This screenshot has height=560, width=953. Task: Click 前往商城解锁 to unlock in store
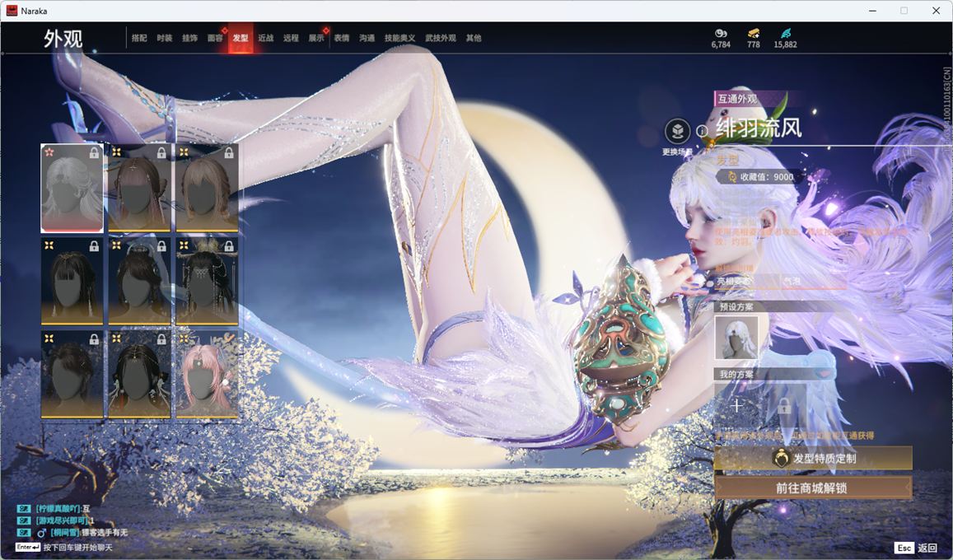click(813, 488)
